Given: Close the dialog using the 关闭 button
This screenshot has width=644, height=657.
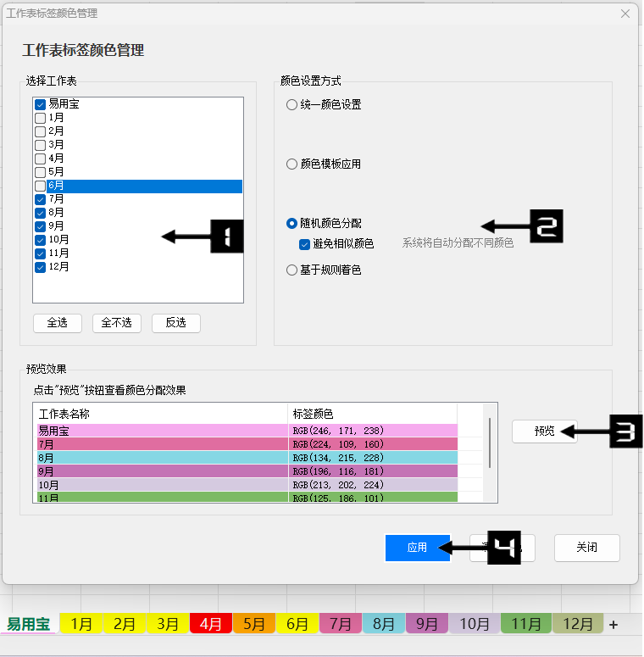Looking at the screenshot, I should tap(586, 548).
